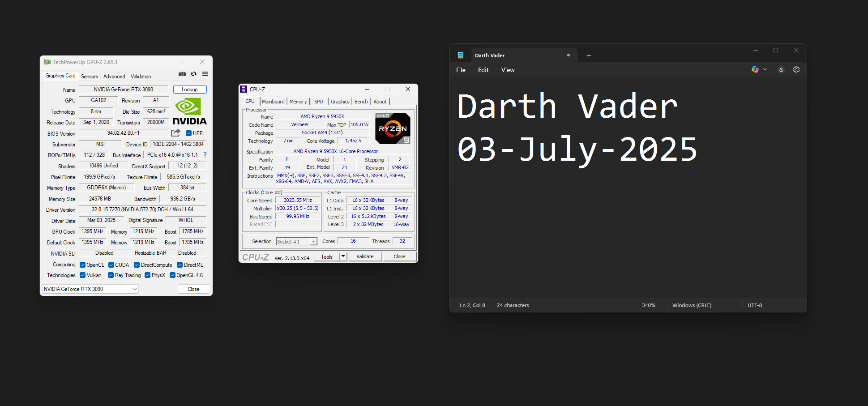This screenshot has width=868, height=406.
Task: Toggle the Ray Tracing checkbox
Action: pyautogui.click(x=111, y=275)
